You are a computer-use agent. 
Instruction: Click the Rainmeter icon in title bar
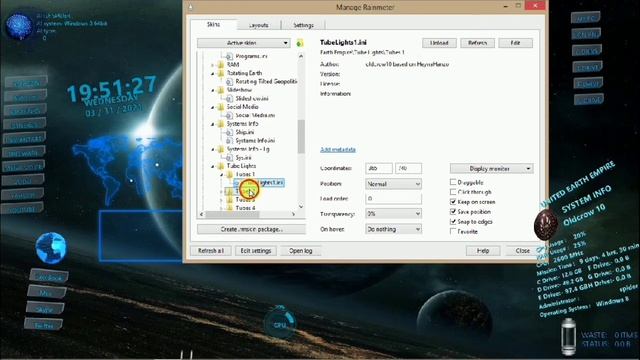(190, 7)
